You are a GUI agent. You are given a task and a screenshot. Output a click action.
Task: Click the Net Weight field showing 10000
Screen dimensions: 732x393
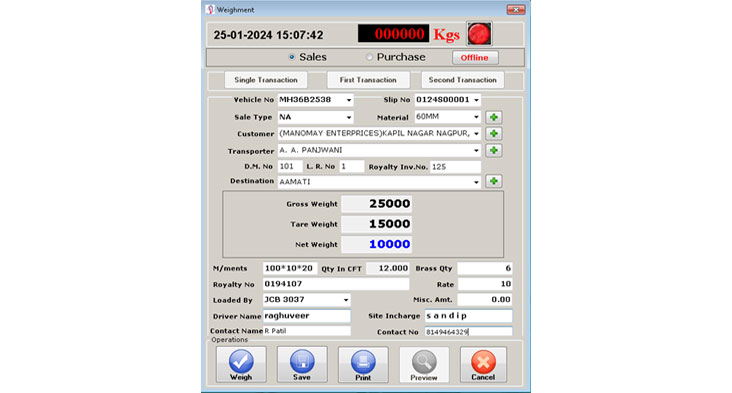[x=376, y=244]
